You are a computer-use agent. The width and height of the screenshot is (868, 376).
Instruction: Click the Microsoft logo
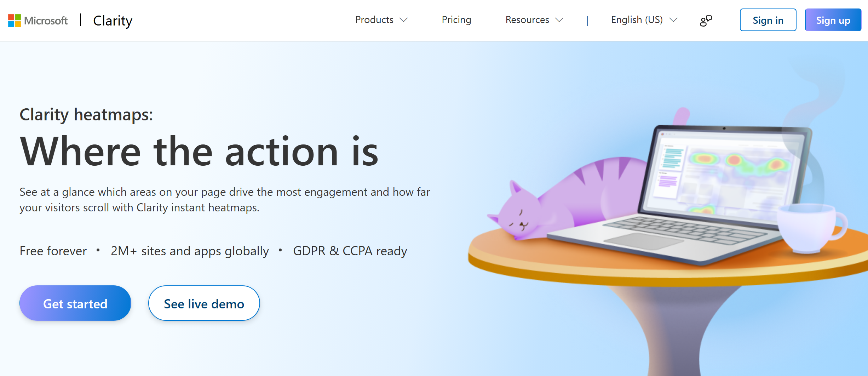38,21
